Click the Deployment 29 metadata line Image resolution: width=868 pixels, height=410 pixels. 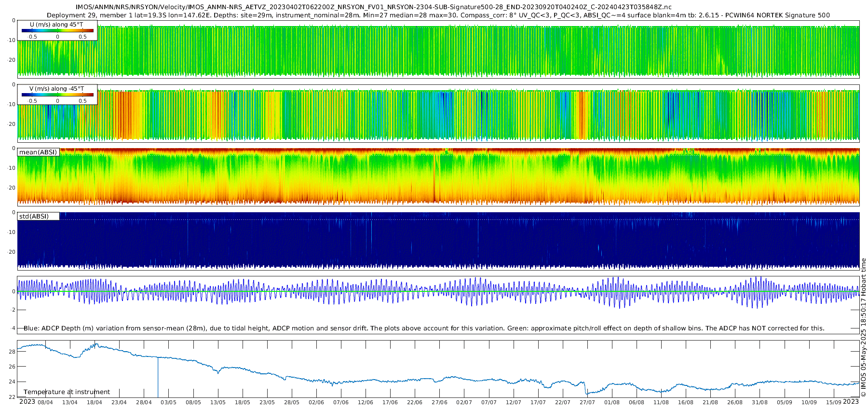(438, 15)
